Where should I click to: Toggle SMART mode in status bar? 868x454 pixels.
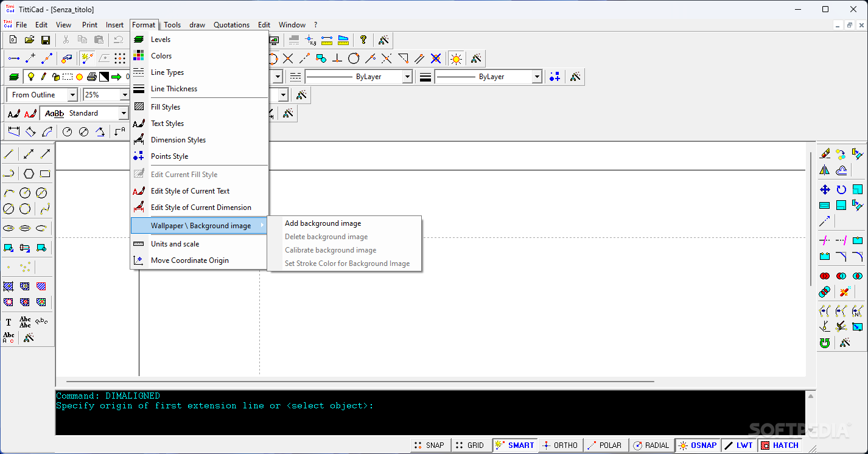(x=515, y=445)
